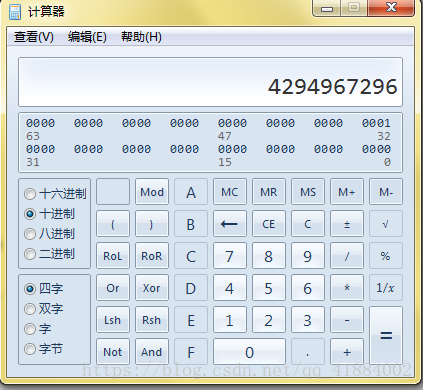Click the MC memory clear button
Image resolution: width=423 pixels, height=390 pixels.
(x=230, y=192)
